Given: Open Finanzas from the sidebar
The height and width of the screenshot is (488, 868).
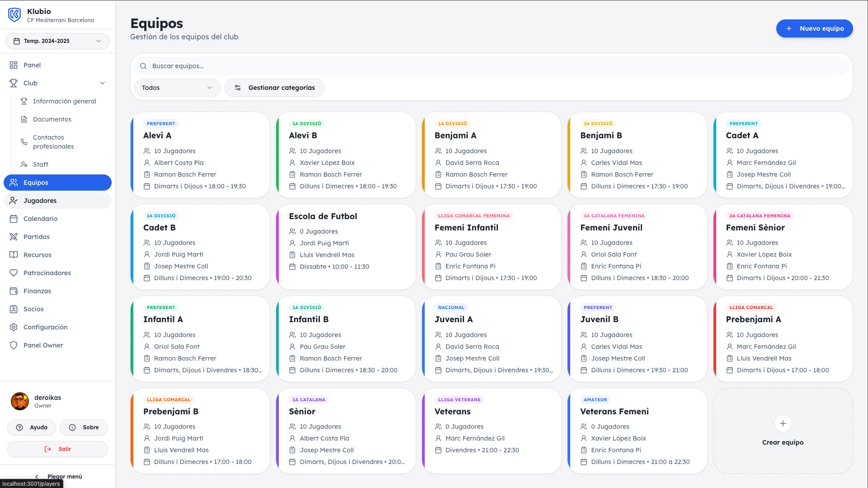Looking at the screenshot, I should point(37,291).
